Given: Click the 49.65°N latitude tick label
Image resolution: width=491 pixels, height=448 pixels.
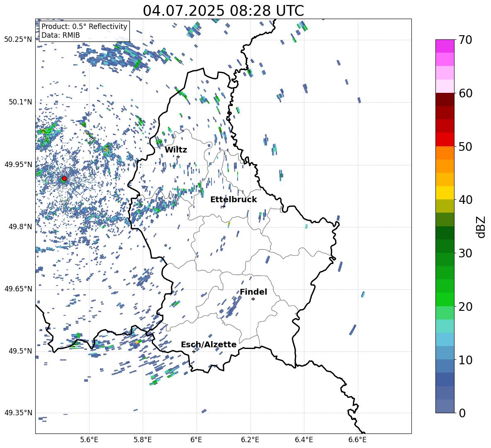Looking at the screenshot, I should (x=18, y=289).
